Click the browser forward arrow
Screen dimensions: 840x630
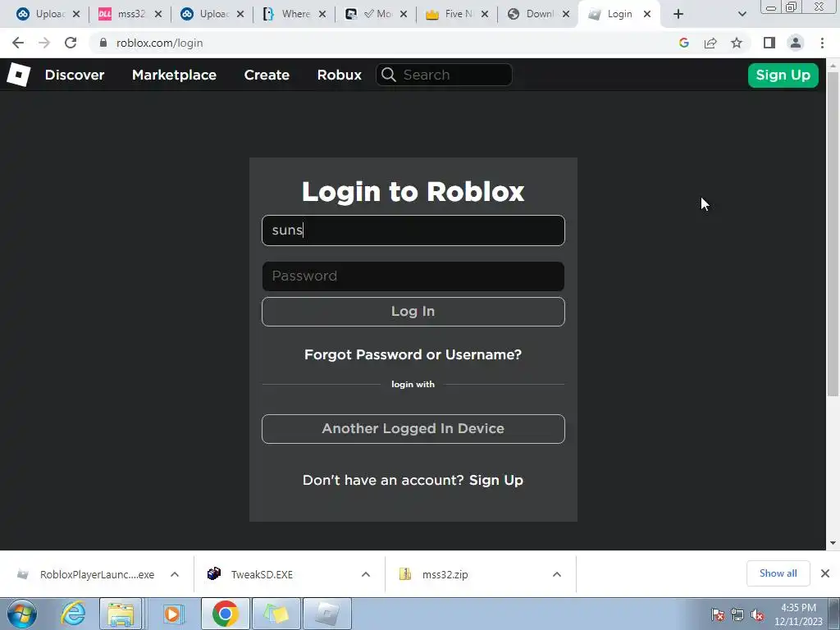(44, 43)
